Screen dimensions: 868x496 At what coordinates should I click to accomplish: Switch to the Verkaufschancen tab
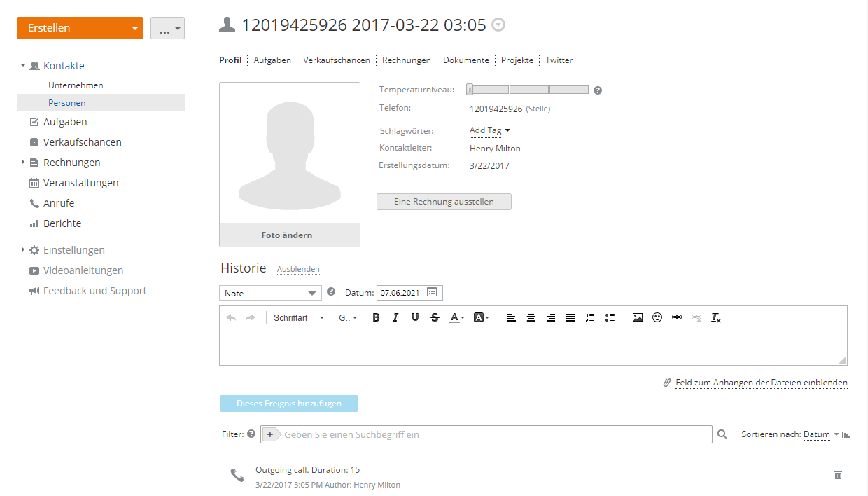coord(337,60)
